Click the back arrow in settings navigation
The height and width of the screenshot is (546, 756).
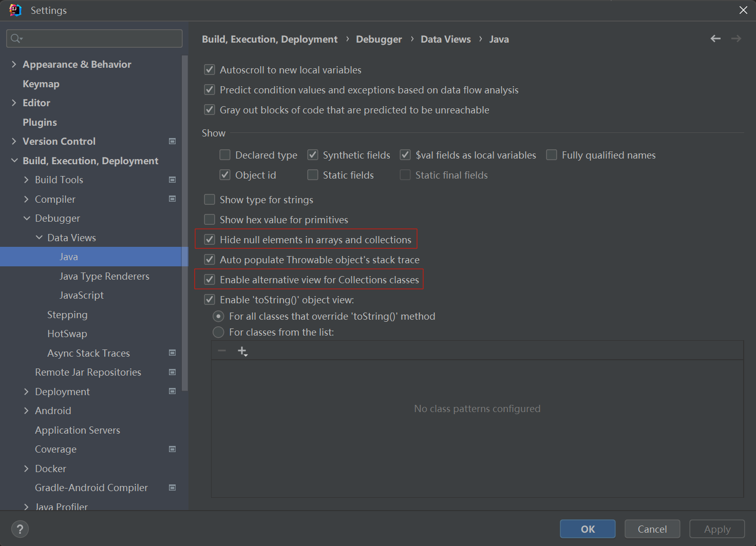click(x=715, y=38)
